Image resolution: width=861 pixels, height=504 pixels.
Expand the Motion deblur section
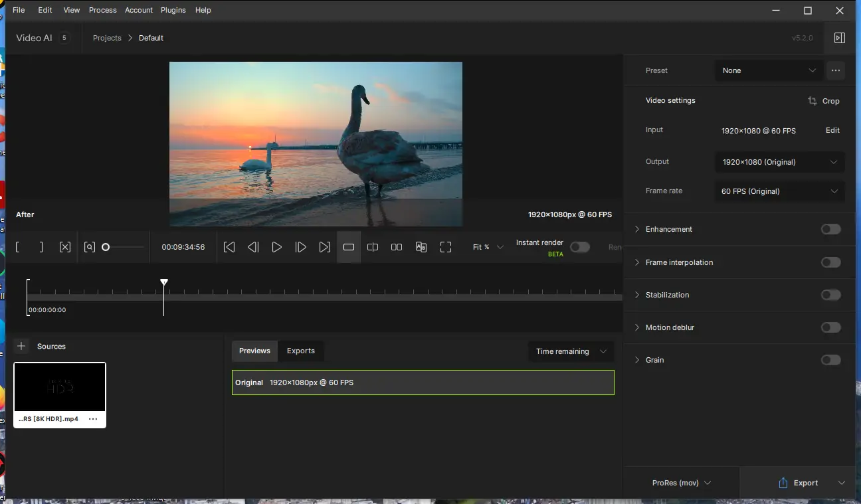click(x=637, y=327)
